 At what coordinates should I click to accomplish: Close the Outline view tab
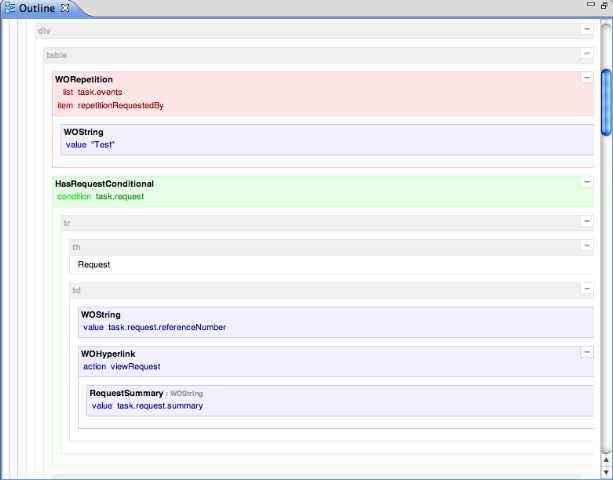(66, 8)
